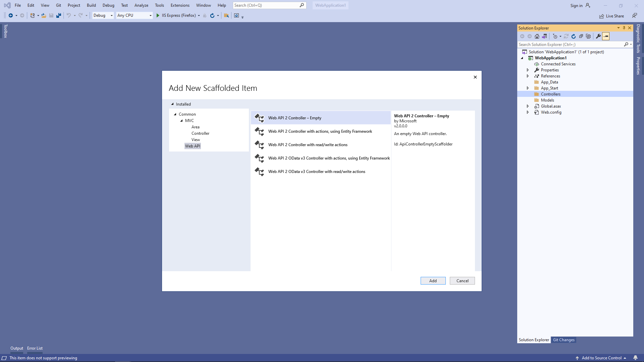Click Properties wrench icon in Solution Explorer
Image resolution: width=644 pixels, height=362 pixels.
(598, 36)
